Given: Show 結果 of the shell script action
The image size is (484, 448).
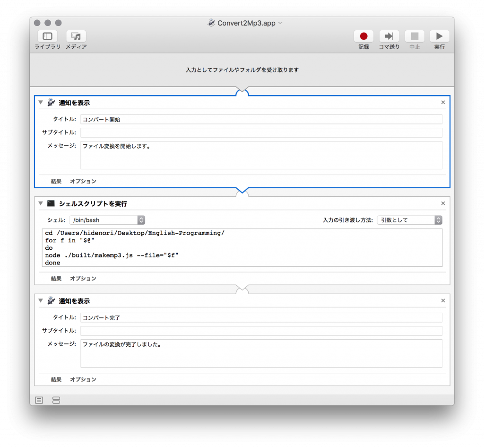Looking at the screenshot, I should coord(56,279).
